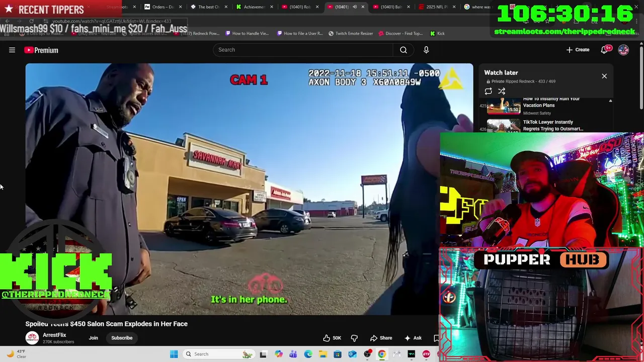Open 'How to File a User R...' bookmark
Viewport: 644px width, 362px height.
click(300, 33)
